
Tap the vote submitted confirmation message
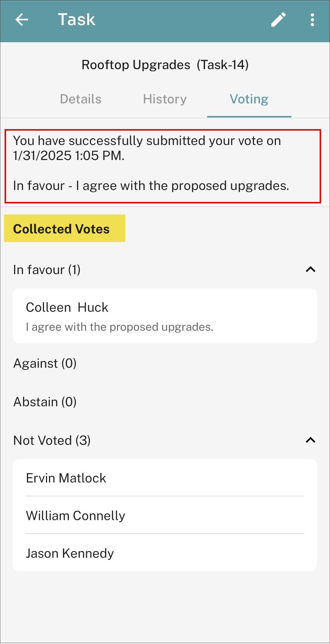[163, 166]
